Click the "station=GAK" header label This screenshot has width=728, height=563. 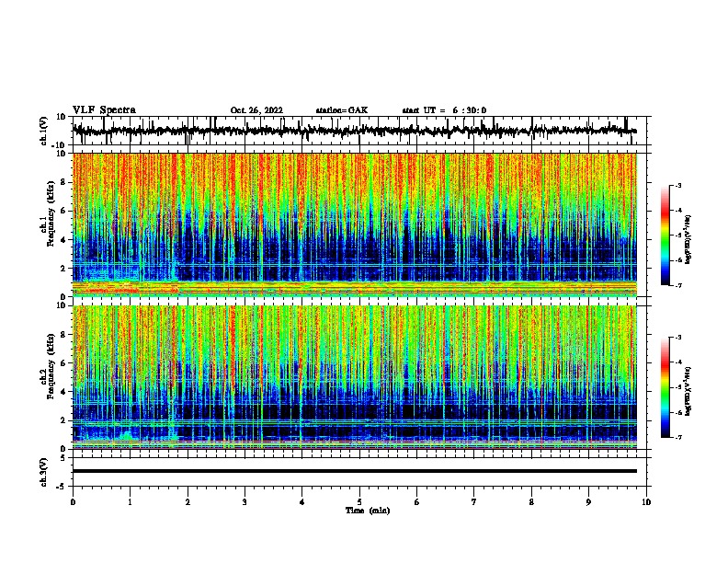(342, 110)
